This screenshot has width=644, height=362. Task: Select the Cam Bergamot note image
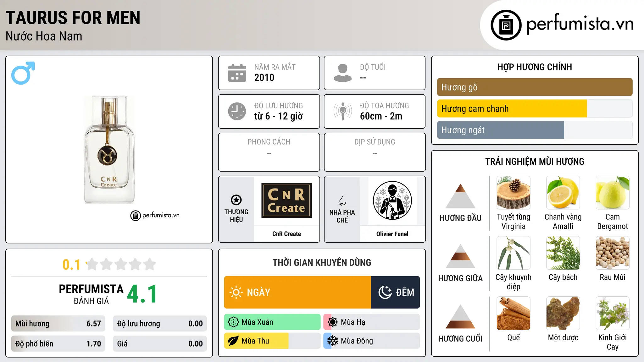pos(613,193)
